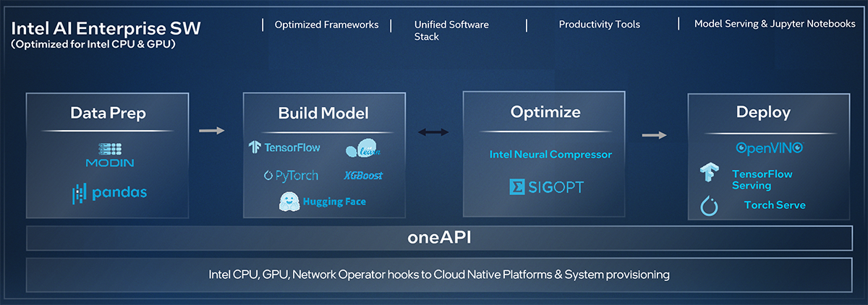Select Optimized Frameworks header item
Viewport: 868px width, 305px height.
[326, 25]
